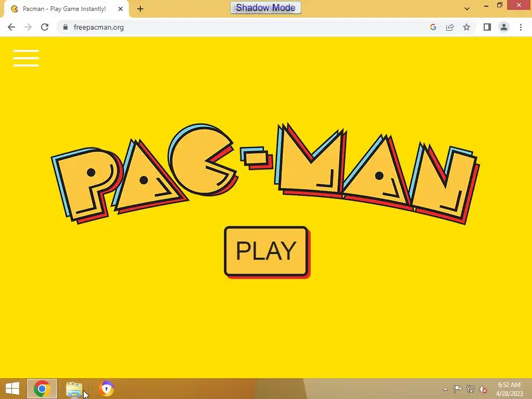The width and height of the screenshot is (532, 399).
Task: Expand the tab search dropdown arrow
Action: (467, 9)
